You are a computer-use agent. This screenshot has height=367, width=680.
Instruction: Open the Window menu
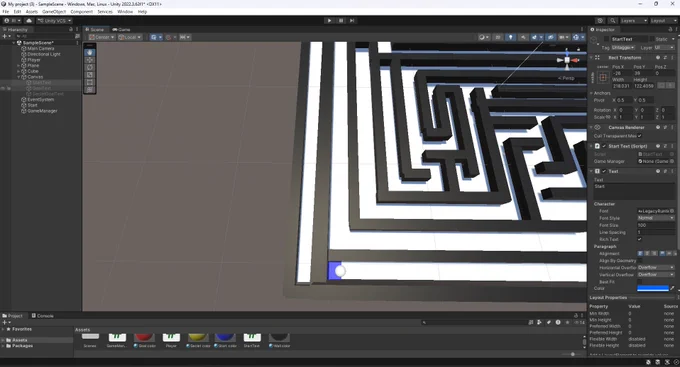[x=125, y=12]
